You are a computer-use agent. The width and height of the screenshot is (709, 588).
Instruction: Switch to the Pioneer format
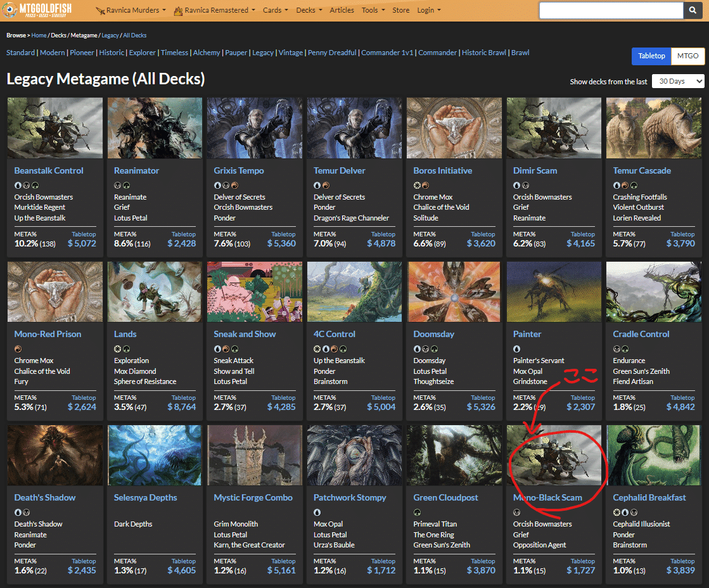pos(82,53)
